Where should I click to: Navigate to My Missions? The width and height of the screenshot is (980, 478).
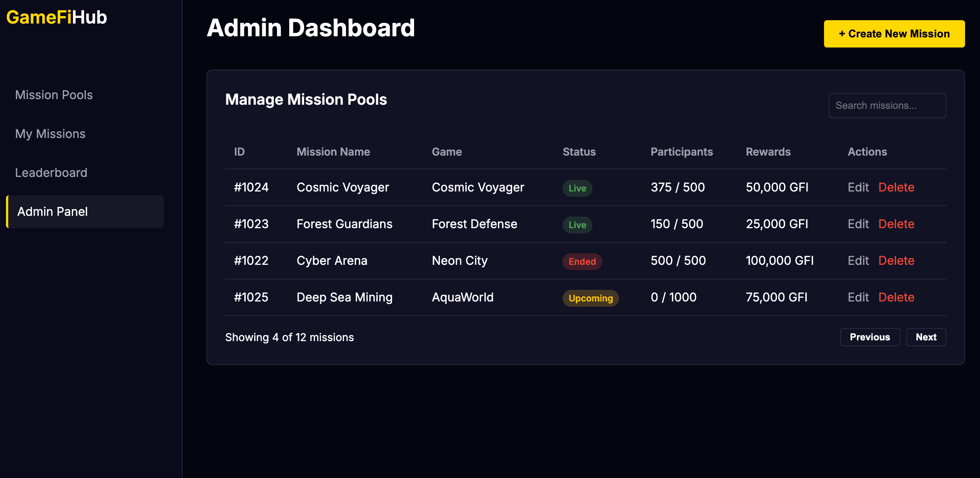pyautogui.click(x=50, y=134)
